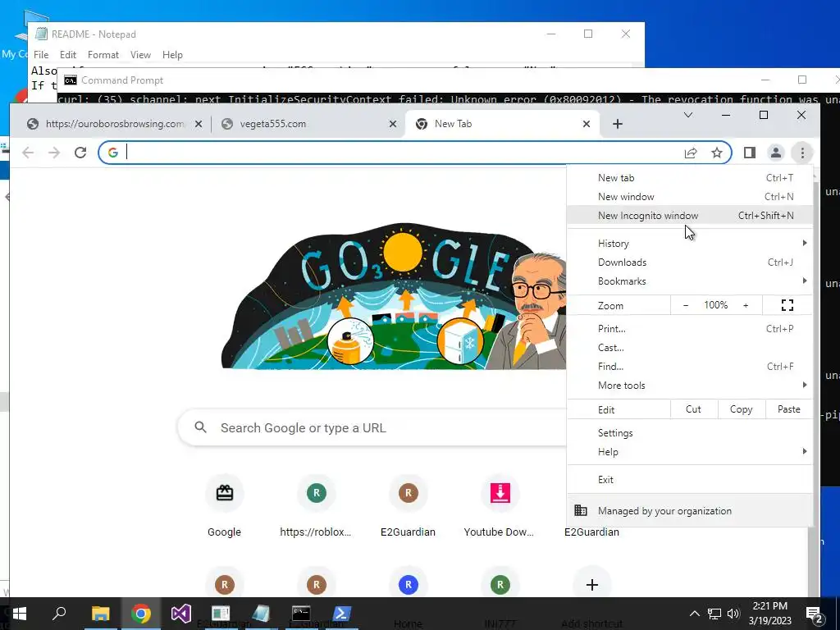Click Paste in the Edit row
Image resolution: width=840 pixels, height=630 pixels.
pos(788,409)
